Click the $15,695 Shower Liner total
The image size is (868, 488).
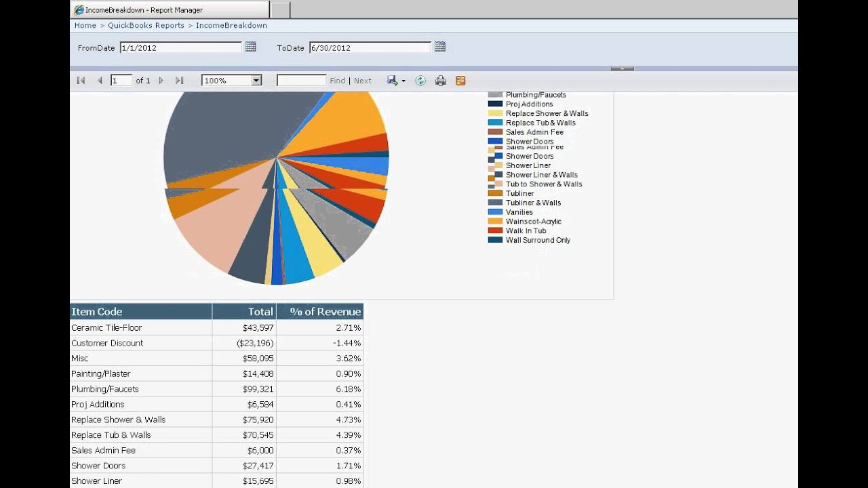[244, 481]
